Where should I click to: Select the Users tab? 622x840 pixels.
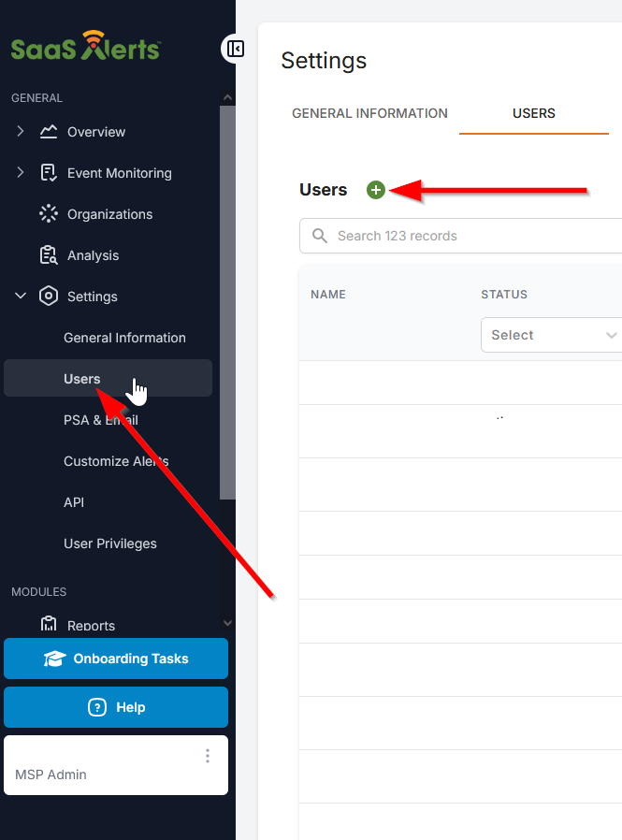coord(533,113)
